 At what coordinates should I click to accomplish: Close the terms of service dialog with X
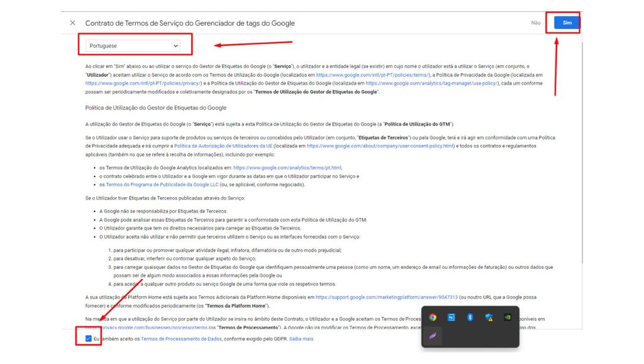coord(73,23)
